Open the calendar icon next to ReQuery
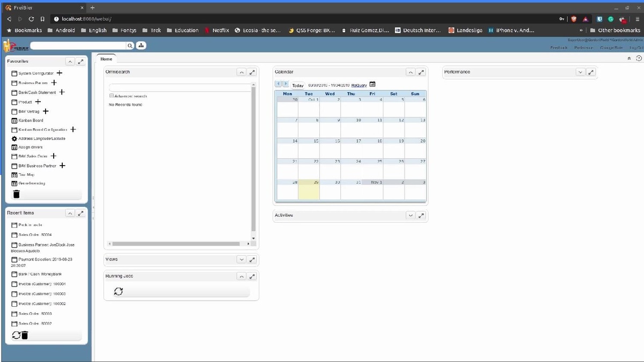 373,84
